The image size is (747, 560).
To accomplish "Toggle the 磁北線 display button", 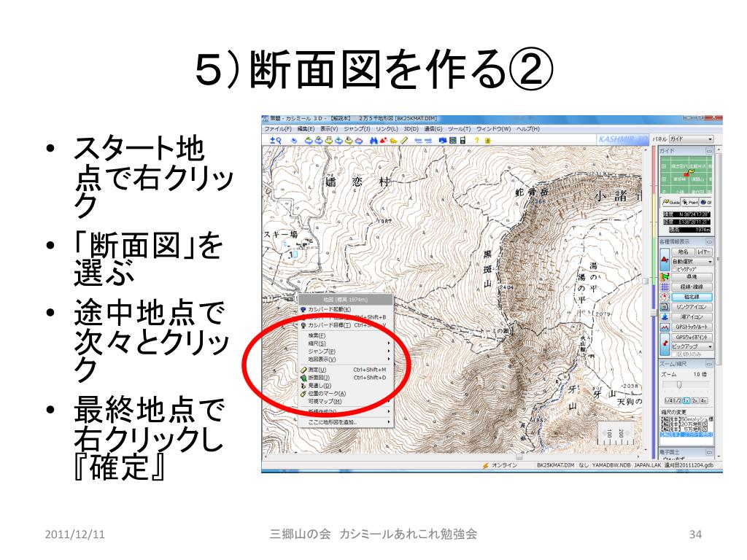I will click(692, 297).
